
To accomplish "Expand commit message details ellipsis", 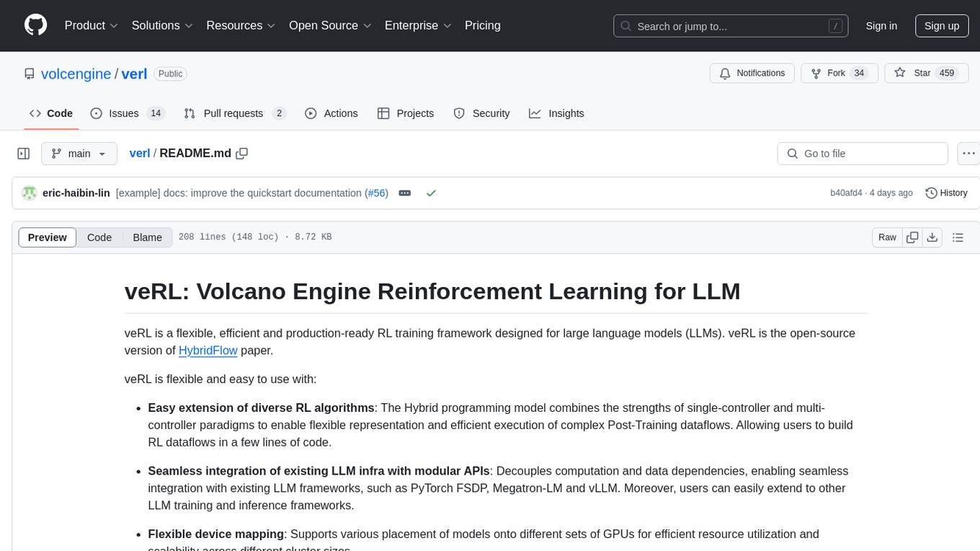I will click(405, 193).
